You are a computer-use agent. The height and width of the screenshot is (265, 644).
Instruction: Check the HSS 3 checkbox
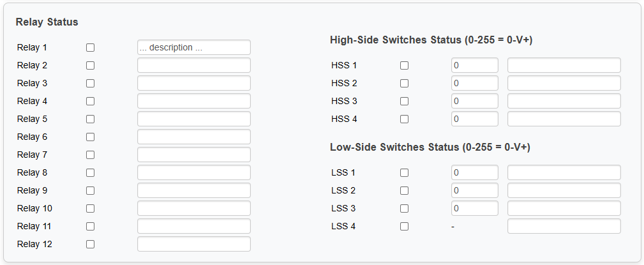click(404, 101)
